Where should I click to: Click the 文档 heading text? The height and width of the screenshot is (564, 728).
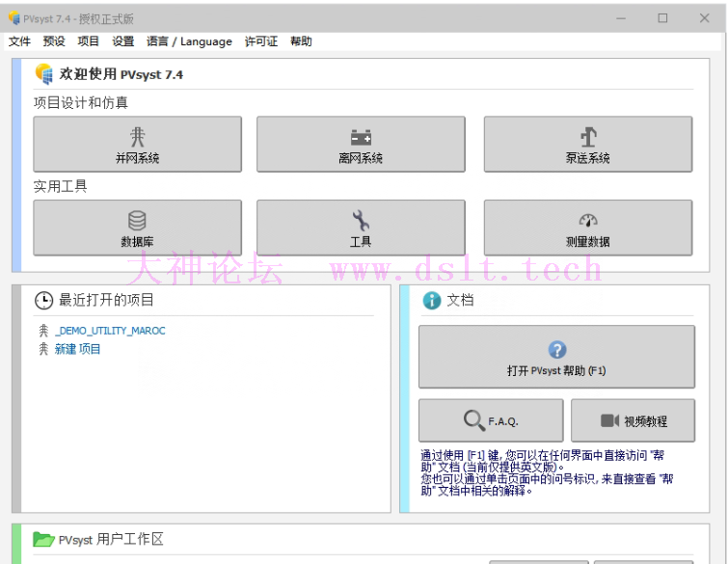pos(460,300)
